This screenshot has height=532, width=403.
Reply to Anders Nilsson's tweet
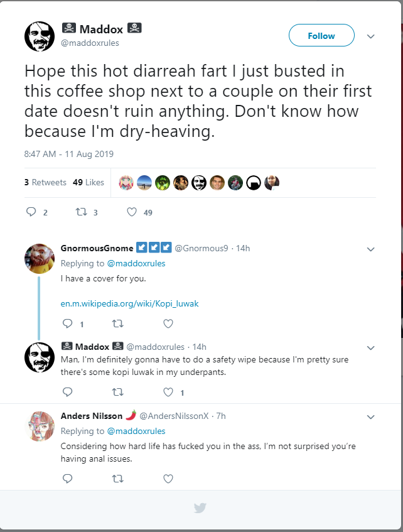click(x=68, y=479)
